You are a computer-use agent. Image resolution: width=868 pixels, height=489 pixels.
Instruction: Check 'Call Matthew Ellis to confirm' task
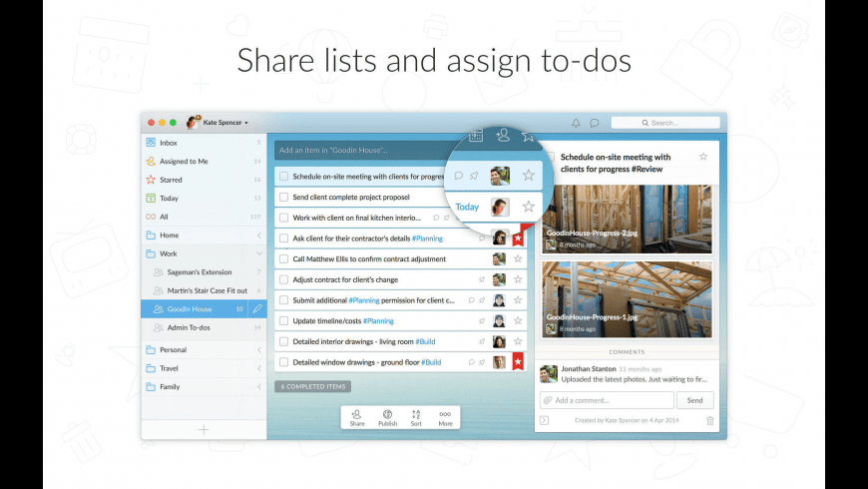(x=283, y=258)
